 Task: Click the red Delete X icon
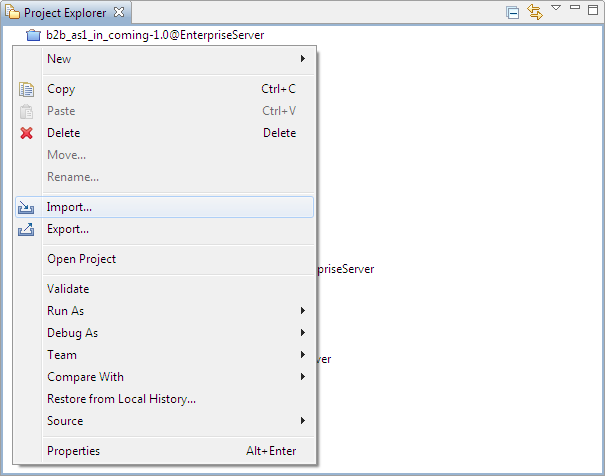(x=27, y=133)
